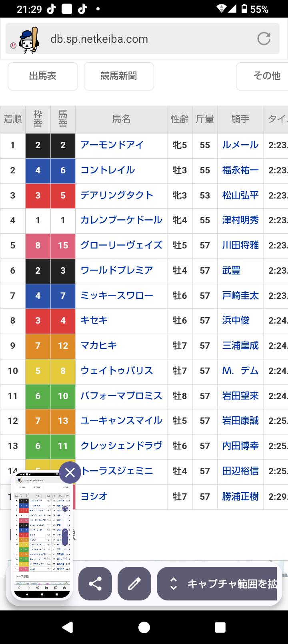Open horse link コントレイル

tap(108, 170)
